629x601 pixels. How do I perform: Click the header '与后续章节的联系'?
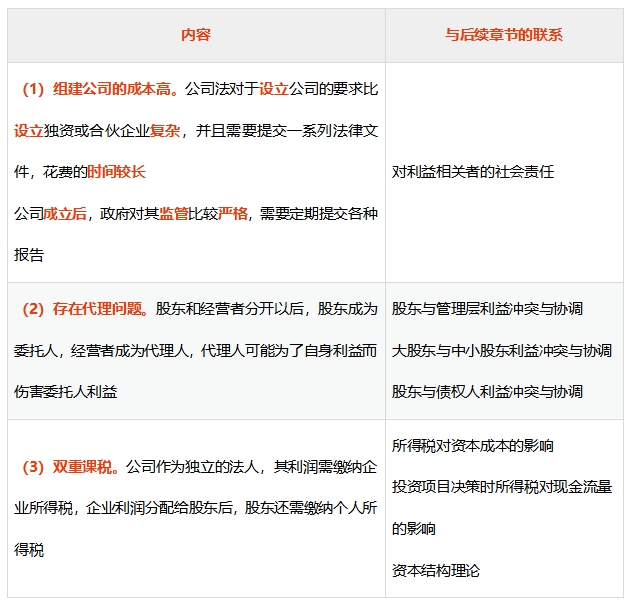[504, 35]
